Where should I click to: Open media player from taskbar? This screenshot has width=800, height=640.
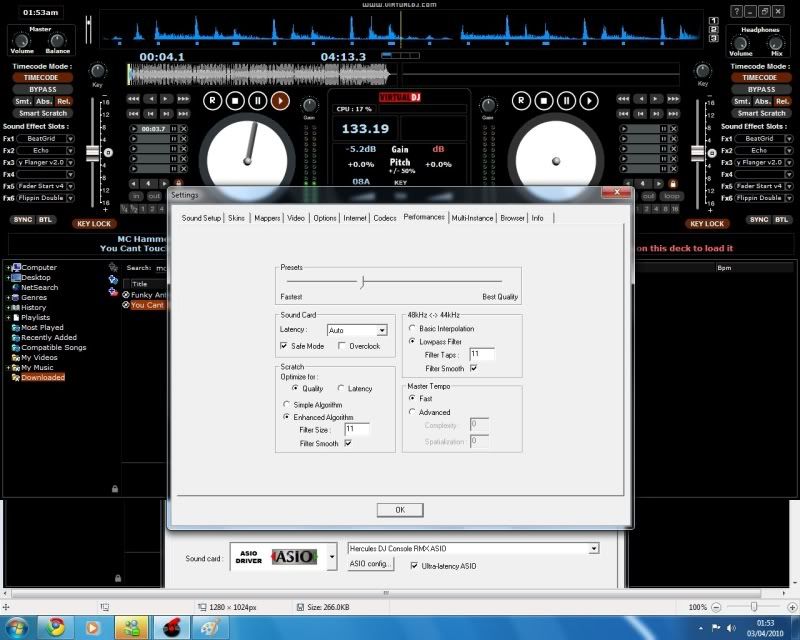click(x=92, y=627)
